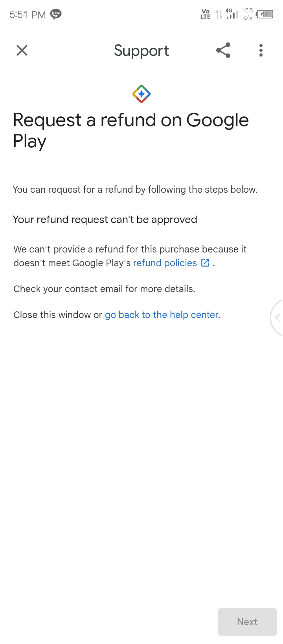Screen dimensions: 283x644
Task: Tap the battery level icon showing 67
Action: [x=265, y=14]
